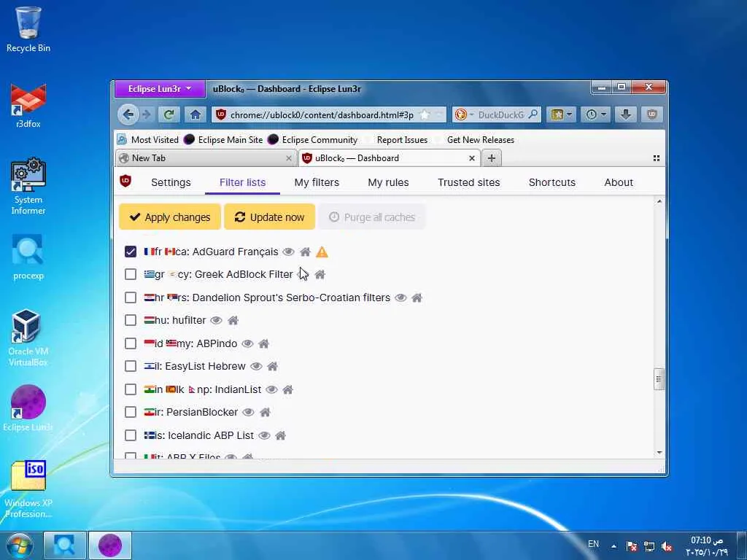Click the search magnifier in DuckDuckGo box
The image size is (747, 560).
[533, 114]
